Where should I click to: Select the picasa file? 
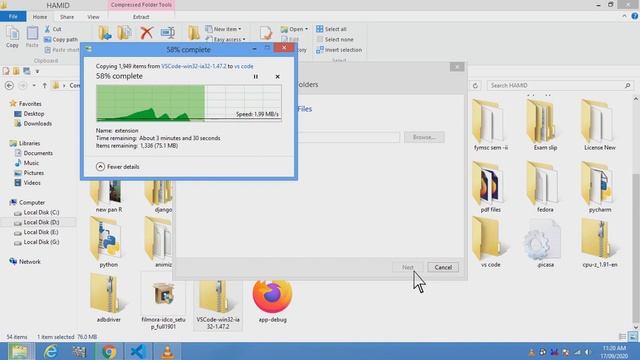click(x=545, y=242)
